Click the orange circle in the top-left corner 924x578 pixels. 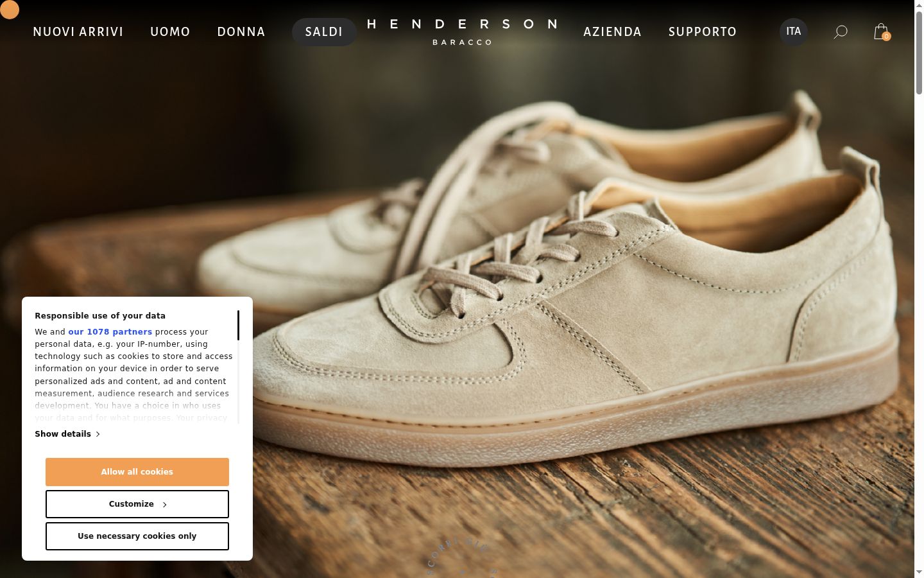[x=9, y=9]
